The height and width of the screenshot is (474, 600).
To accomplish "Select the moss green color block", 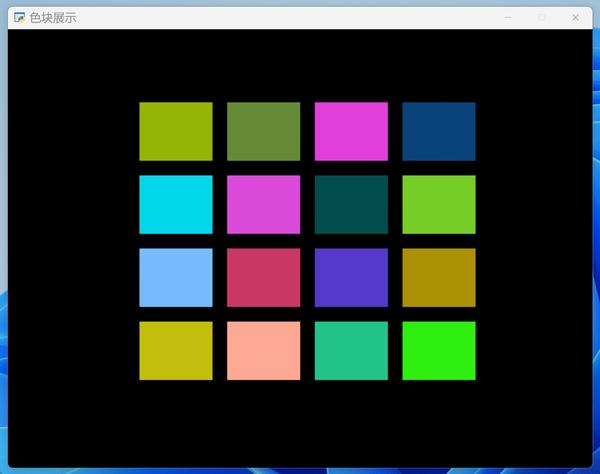I will (263, 131).
